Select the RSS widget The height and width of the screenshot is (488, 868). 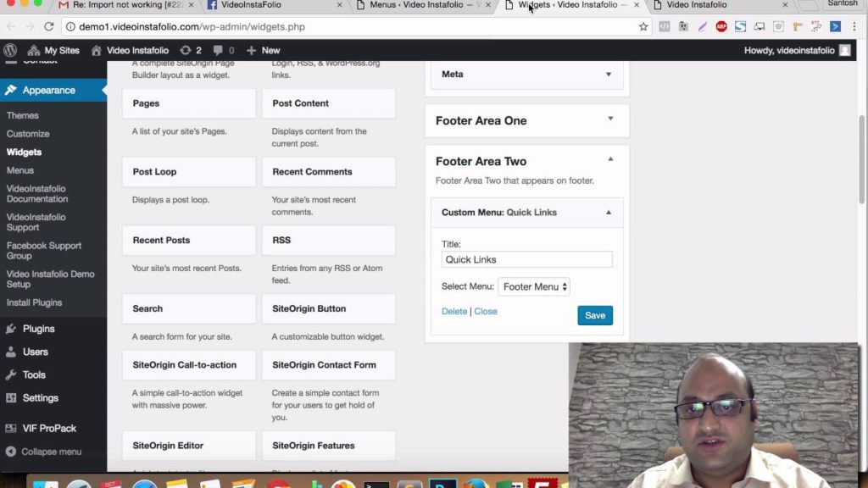[329, 240]
